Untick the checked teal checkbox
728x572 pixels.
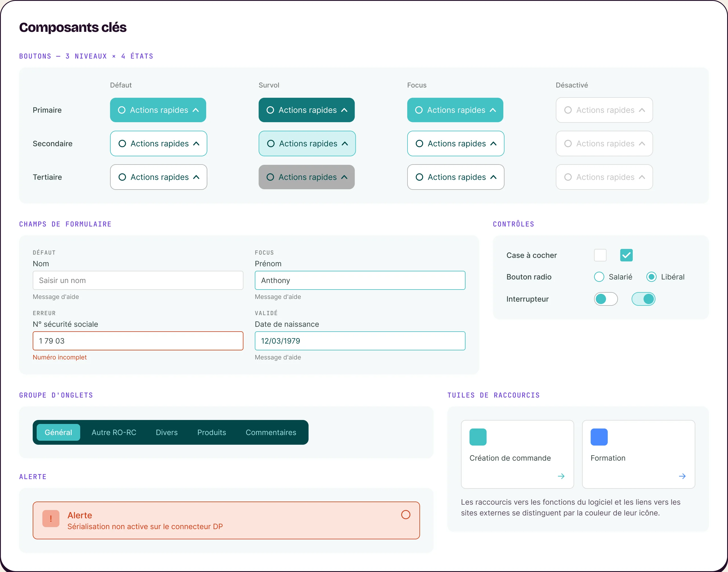click(626, 255)
